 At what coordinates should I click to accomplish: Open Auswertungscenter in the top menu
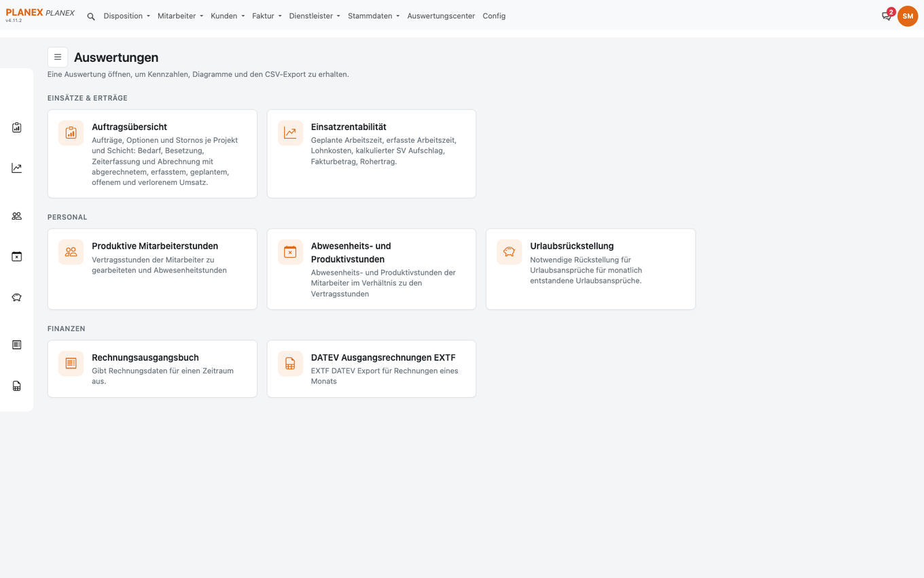click(441, 16)
